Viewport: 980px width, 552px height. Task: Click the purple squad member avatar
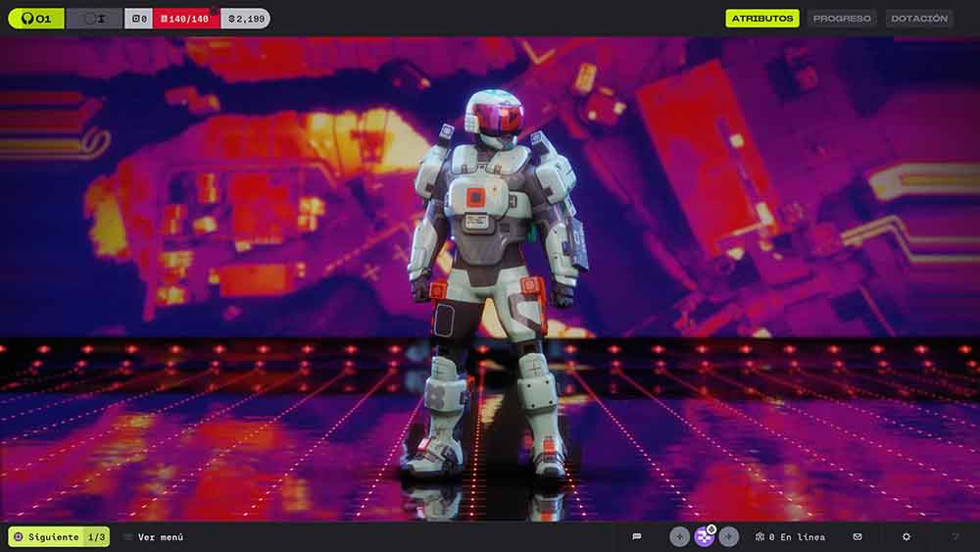click(705, 536)
